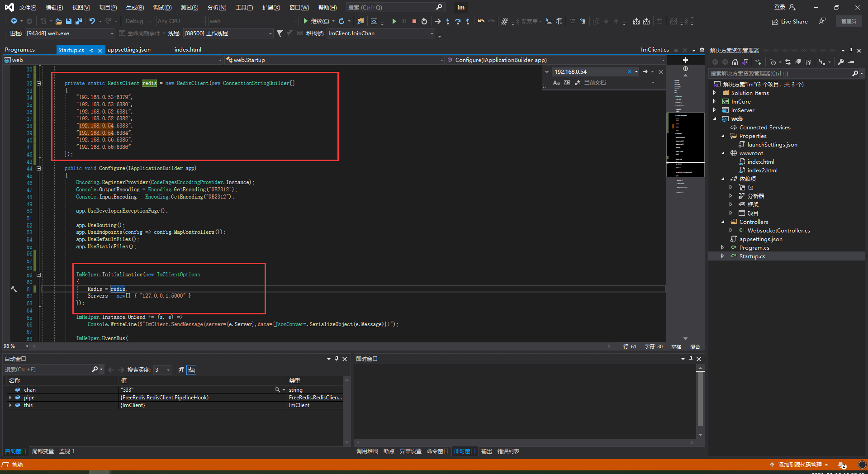Screen dimensions: 868x474
Task: Open the Properties wrench in Solution Explorer
Action: coord(840,62)
